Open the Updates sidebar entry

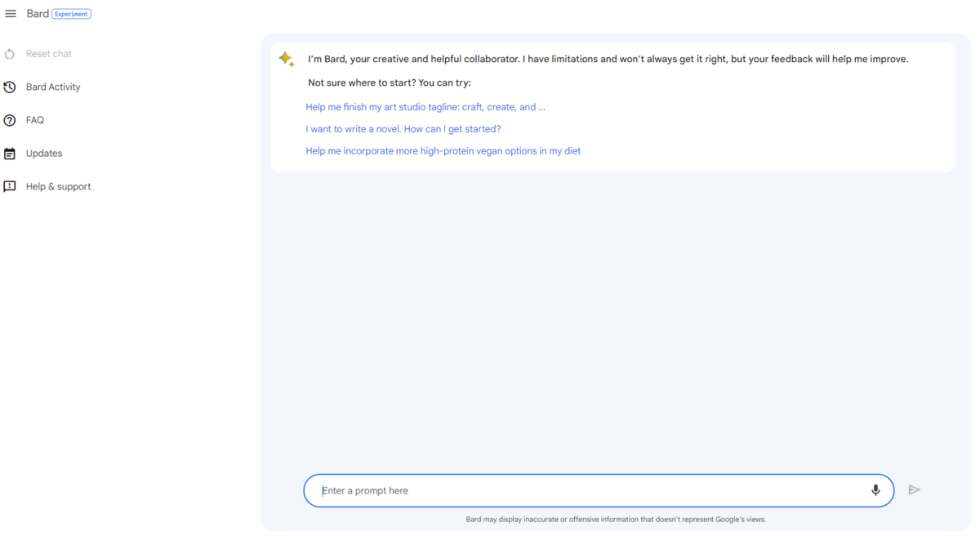click(x=44, y=154)
